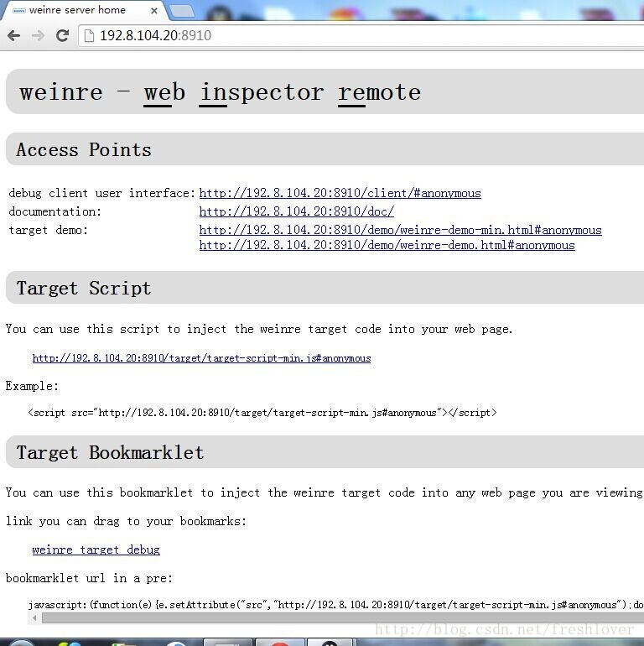Open a new browser tab
This screenshot has width=644, height=646.
pyautogui.click(x=182, y=11)
